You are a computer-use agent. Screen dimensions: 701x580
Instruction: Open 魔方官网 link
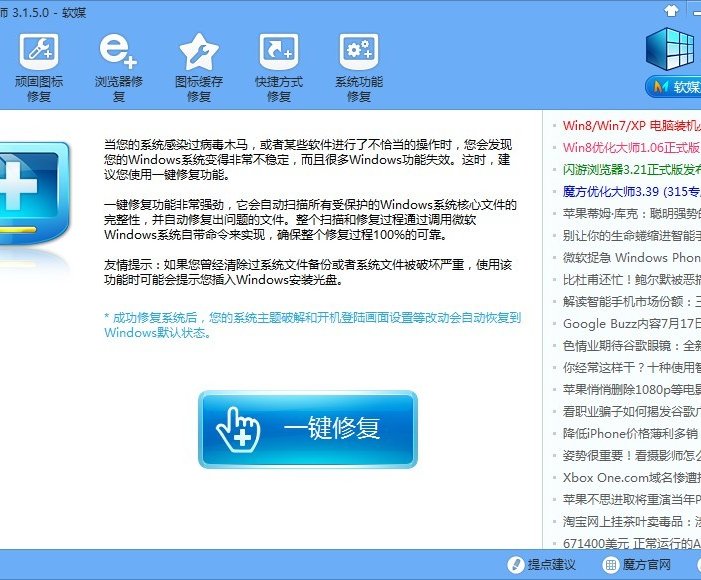point(637,564)
